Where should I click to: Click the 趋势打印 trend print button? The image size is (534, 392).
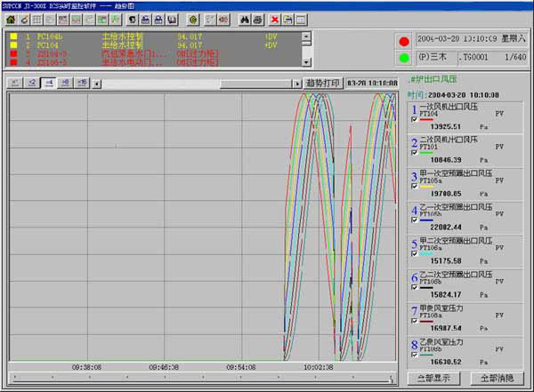323,83
